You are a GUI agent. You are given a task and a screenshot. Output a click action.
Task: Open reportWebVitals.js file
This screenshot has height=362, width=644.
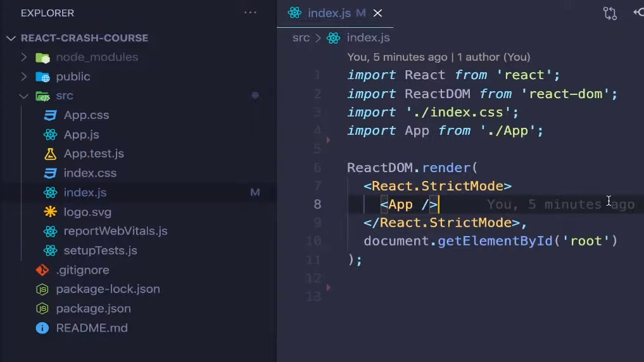115,231
